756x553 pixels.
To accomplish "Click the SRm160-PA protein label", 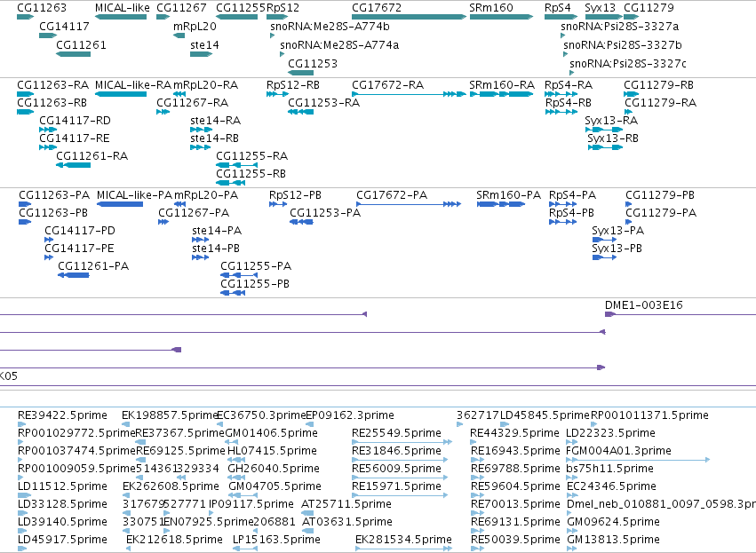I will click(509, 195).
